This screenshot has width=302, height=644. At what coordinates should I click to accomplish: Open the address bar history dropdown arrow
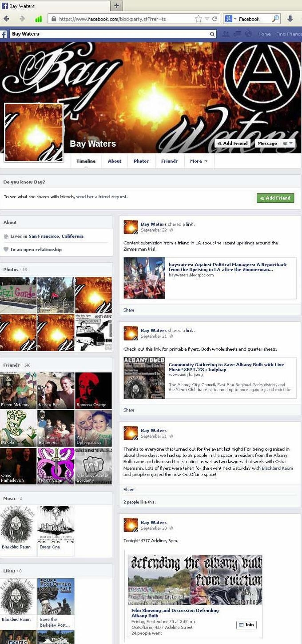pos(207,19)
